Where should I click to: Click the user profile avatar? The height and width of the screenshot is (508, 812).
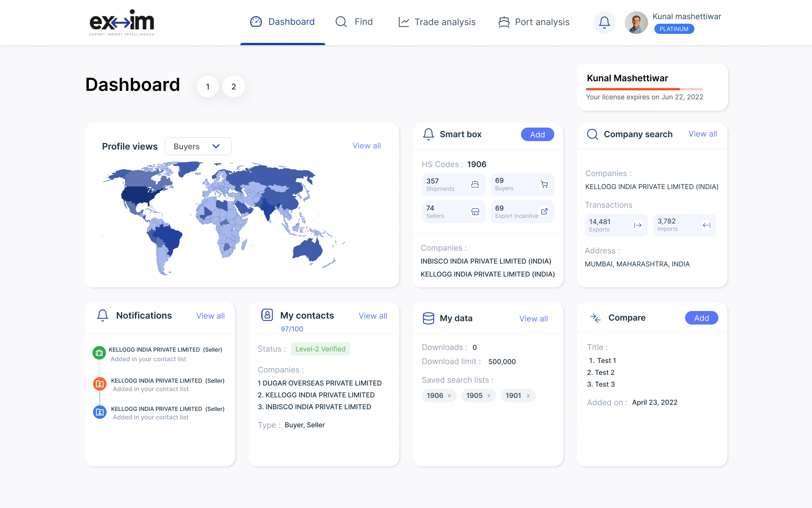636,23
